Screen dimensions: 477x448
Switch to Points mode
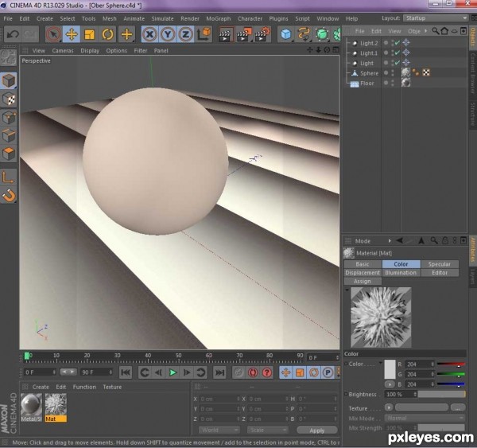pyautogui.click(x=9, y=117)
